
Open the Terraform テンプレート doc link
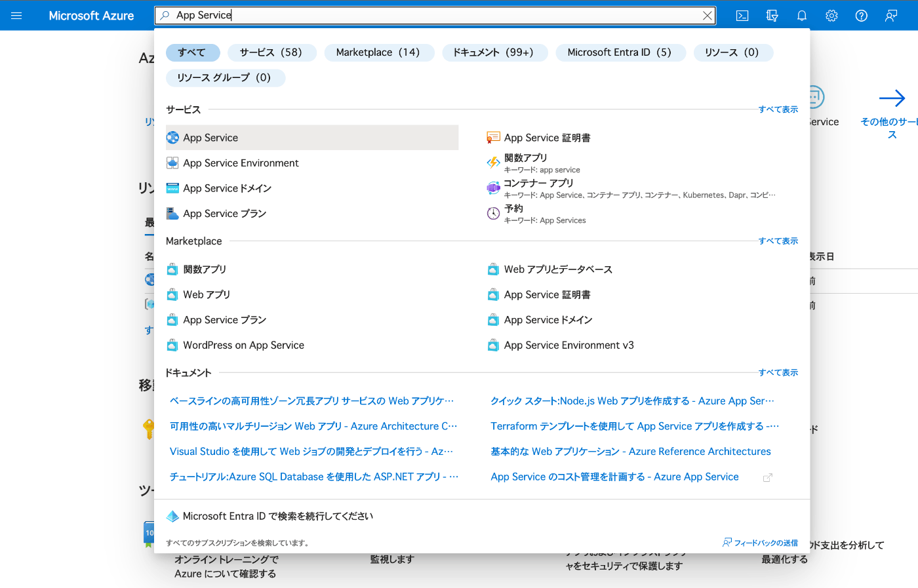click(635, 426)
